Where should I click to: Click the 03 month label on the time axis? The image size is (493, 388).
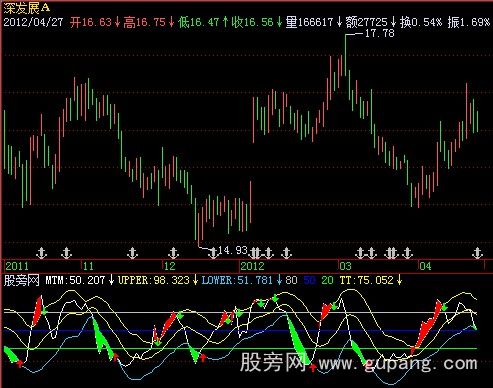pyautogui.click(x=346, y=266)
